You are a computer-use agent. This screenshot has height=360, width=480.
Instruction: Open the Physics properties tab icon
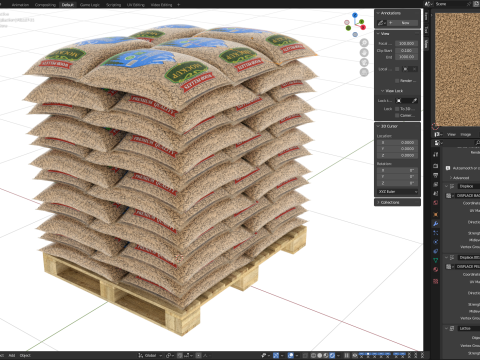pos(435,242)
